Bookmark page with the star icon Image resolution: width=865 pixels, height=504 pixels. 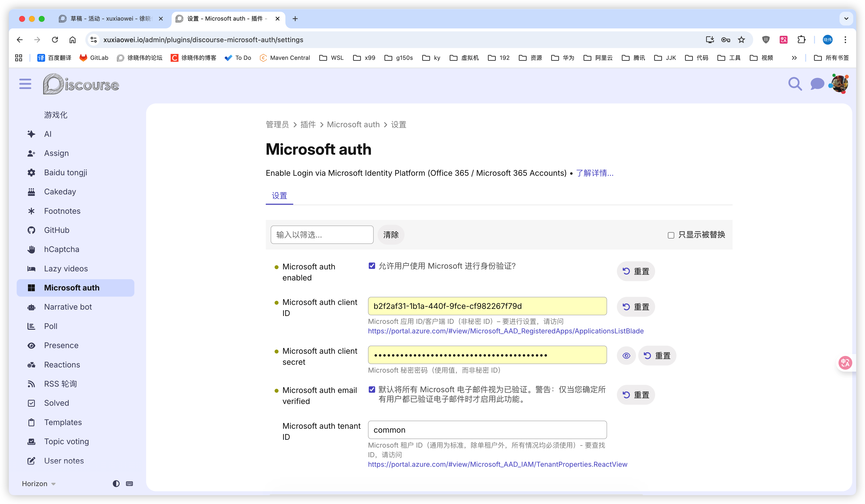click(741, 40)
